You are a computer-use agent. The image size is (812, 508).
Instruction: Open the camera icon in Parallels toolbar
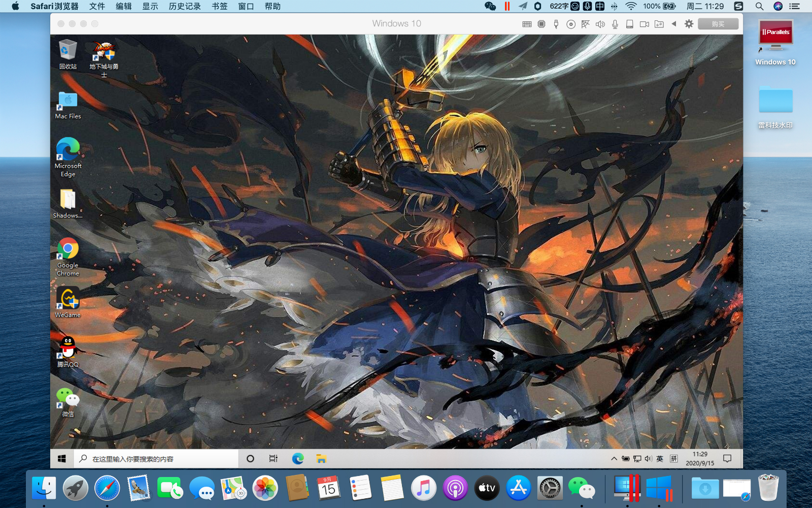pos(645,24)
